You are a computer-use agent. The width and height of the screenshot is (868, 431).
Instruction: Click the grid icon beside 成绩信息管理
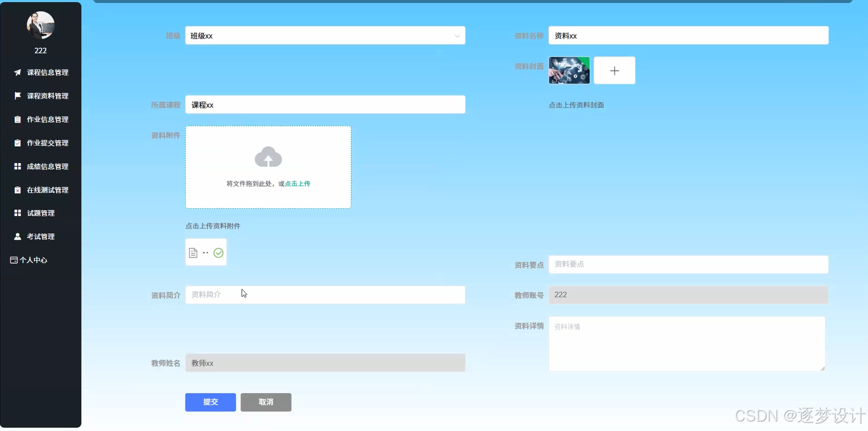[17, 166]
